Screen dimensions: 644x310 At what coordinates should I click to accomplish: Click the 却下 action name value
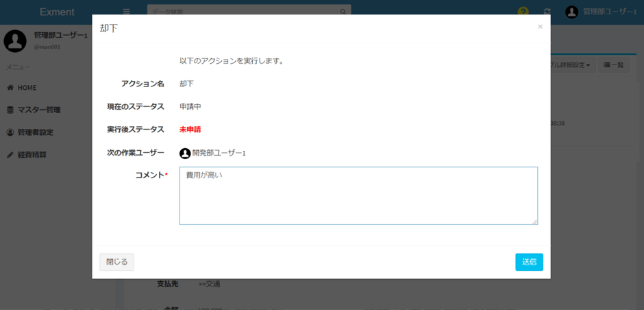(x=186, y=84)
